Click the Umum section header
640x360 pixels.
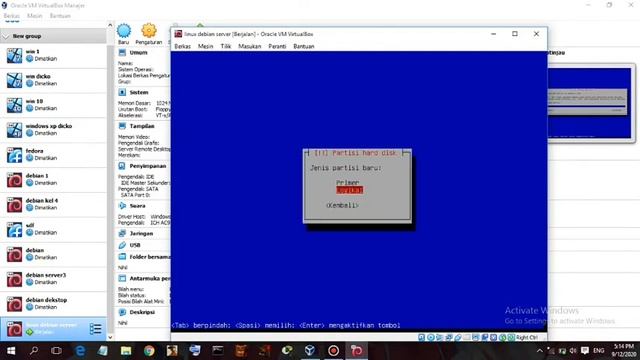tap(138, 53)
